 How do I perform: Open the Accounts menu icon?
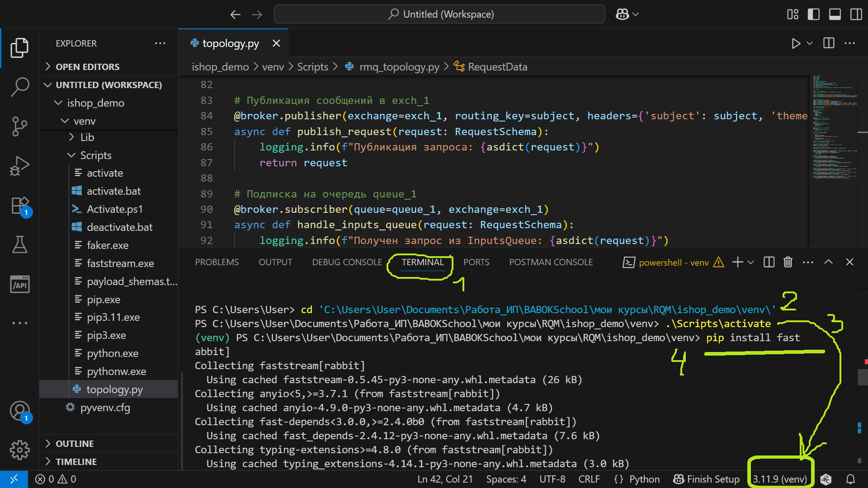point(19,411)
